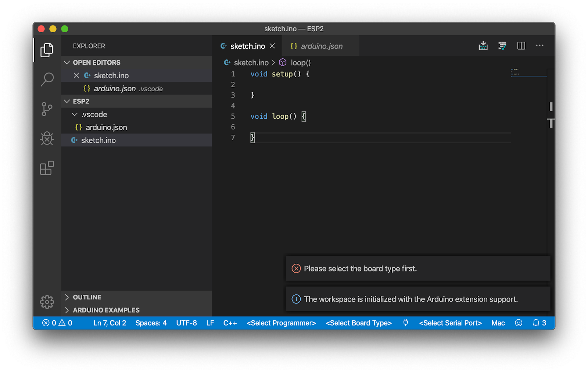Click the loop() breadcrumb above the code

300,63
